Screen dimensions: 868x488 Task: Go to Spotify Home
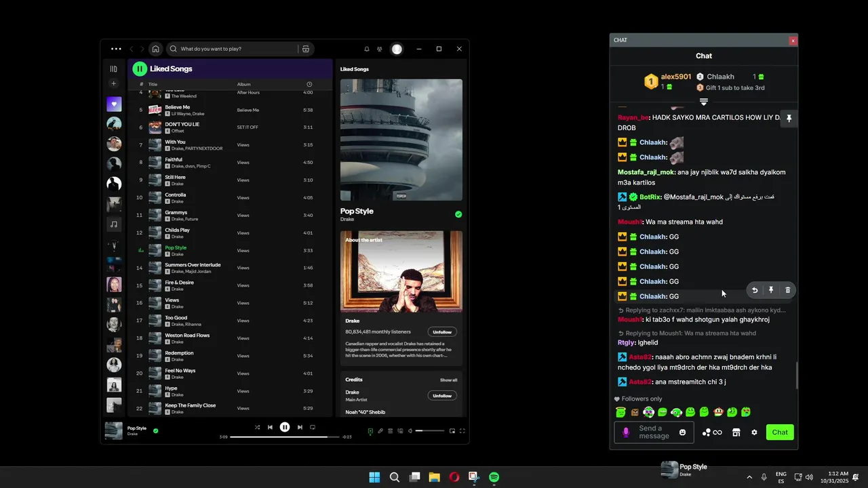tap(155, 49)
